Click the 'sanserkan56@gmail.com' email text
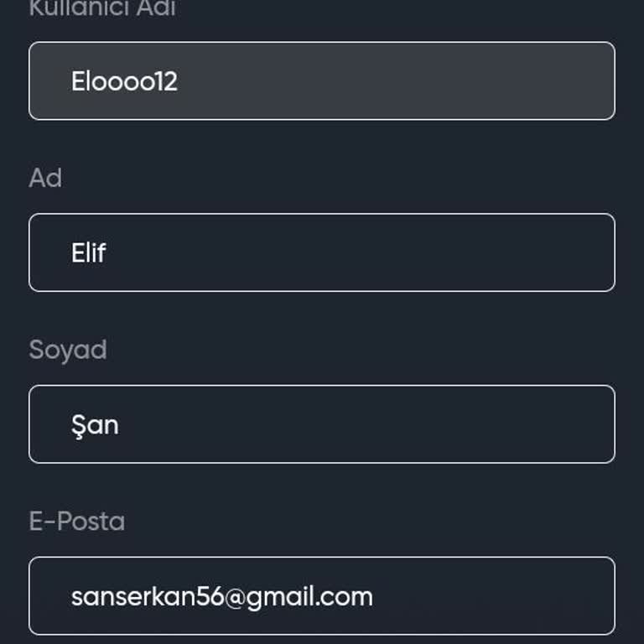The image size is (644, 644). click(221, 596)
